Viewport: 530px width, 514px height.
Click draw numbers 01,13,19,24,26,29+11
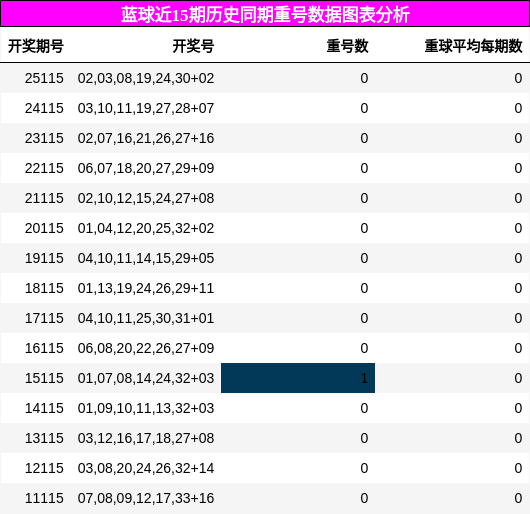(x=146, y=288)
